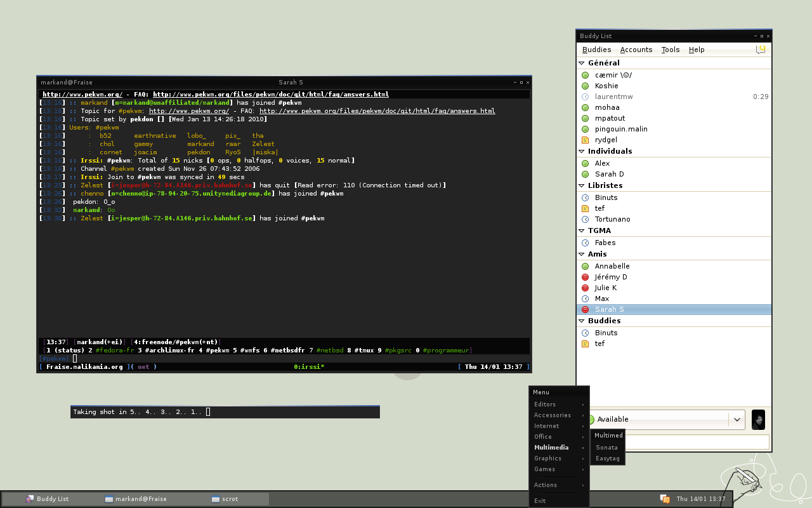The width and height of the screenshot is (812, 508).
Task: Click Fabes' away clock icon
Action: point(585,243)
